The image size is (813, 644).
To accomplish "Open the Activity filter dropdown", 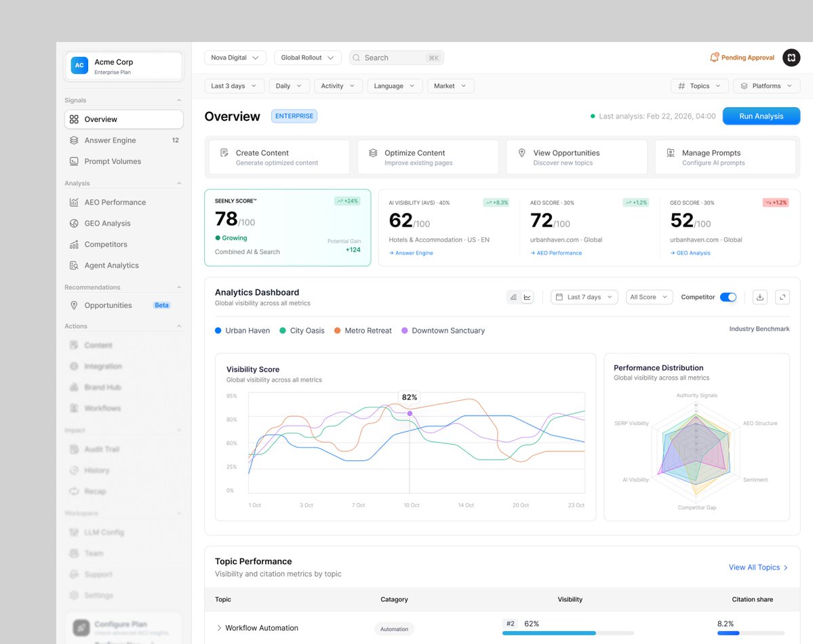I will click(338, 86).
